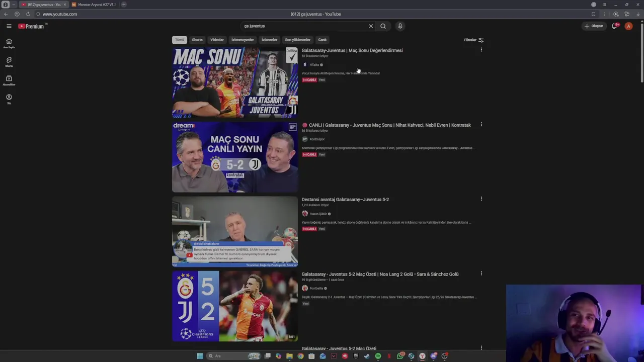Visit the HTalks channel
The image size is (644, 362).
tap(314, 65)
